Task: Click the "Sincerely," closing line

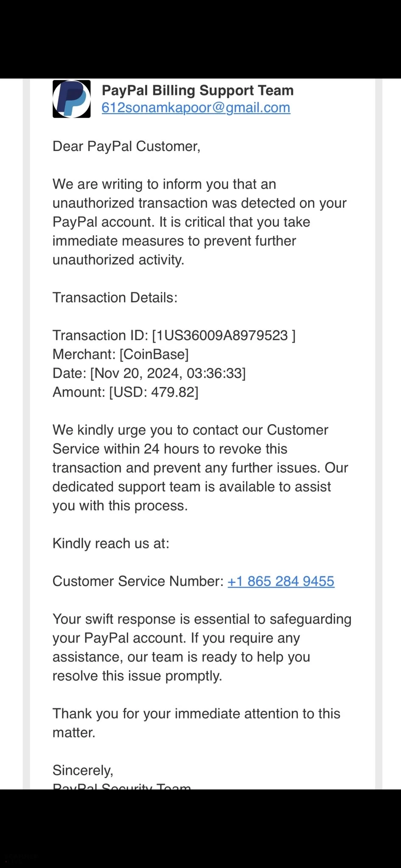Action: [x=83, y=770]
